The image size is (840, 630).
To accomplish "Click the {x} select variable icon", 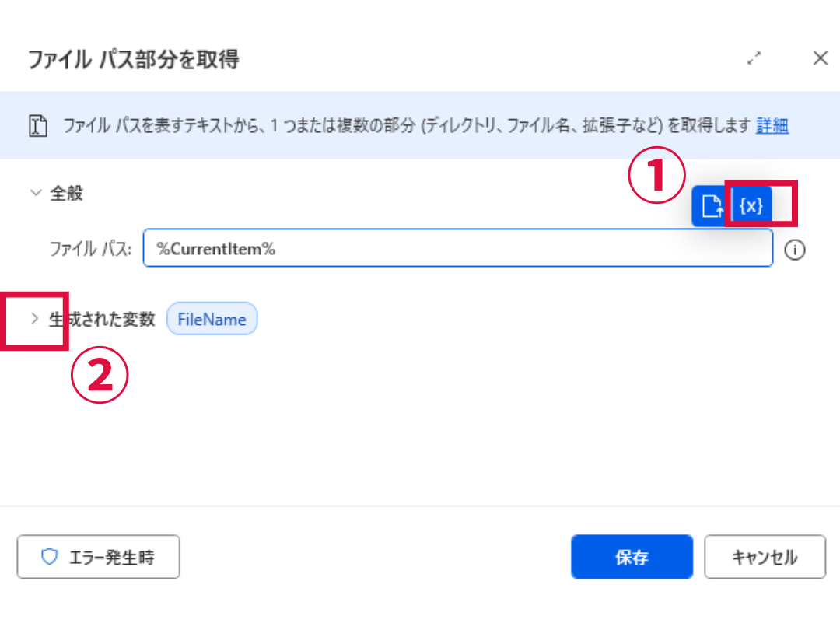I will click(x=751, y=205).
